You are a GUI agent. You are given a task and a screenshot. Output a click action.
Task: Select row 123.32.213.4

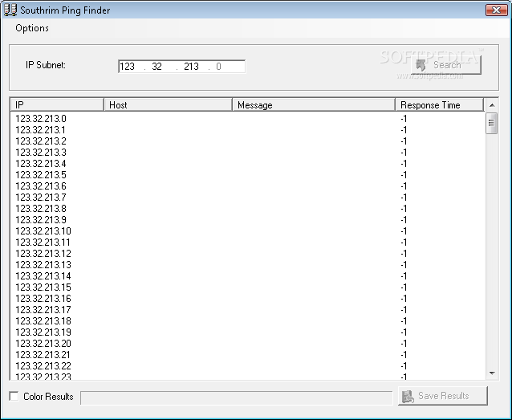tap(247, 164)
